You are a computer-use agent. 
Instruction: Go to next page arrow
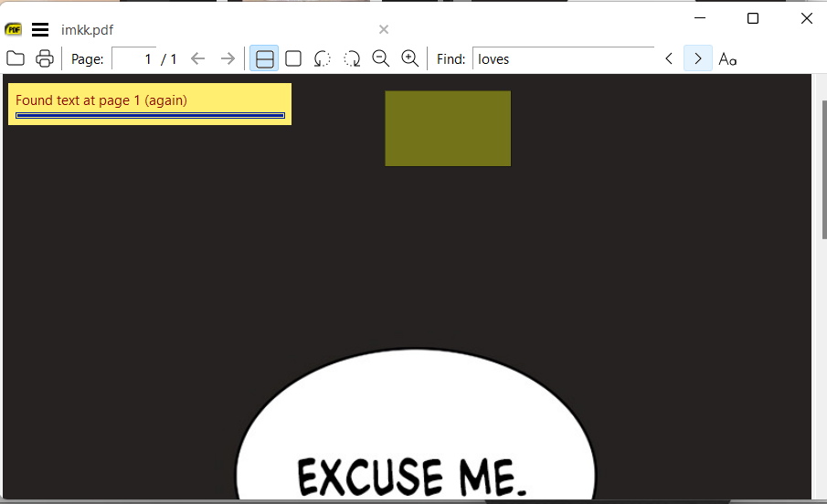click(228, 58)
